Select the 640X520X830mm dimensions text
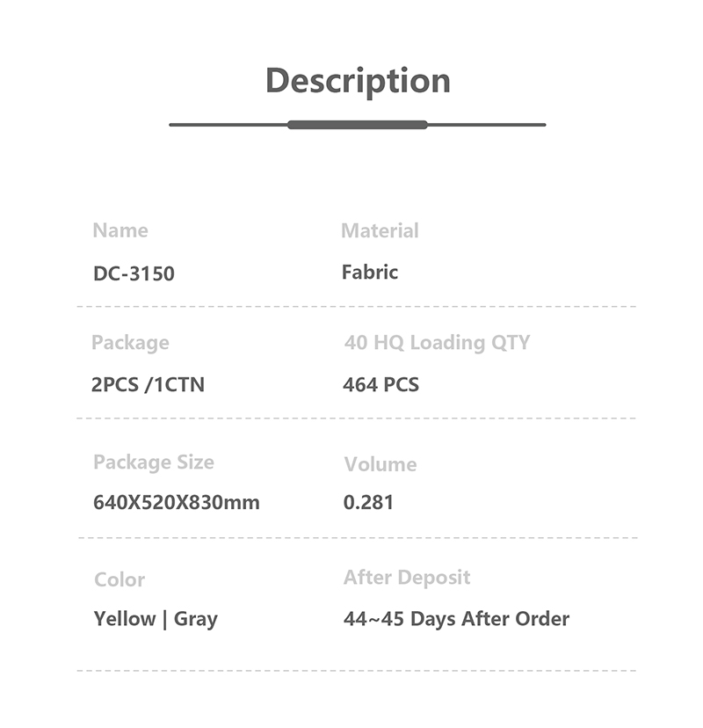The width and height of the screenshot is (703, 728). tap(177, 503)
